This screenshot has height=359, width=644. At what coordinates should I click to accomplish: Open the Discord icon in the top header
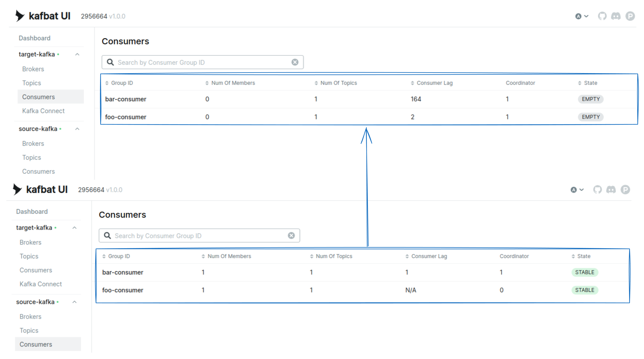(x=616, y=16)
